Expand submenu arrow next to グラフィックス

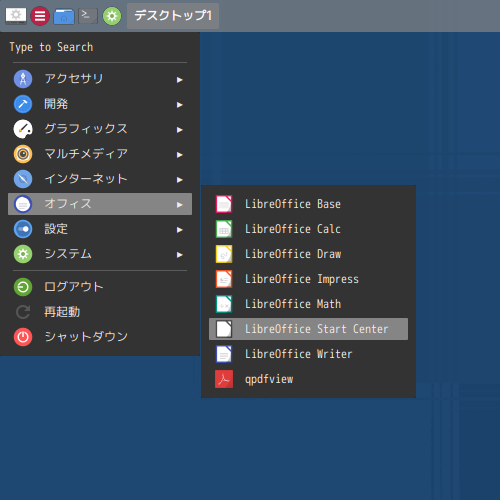click(180, 130)
